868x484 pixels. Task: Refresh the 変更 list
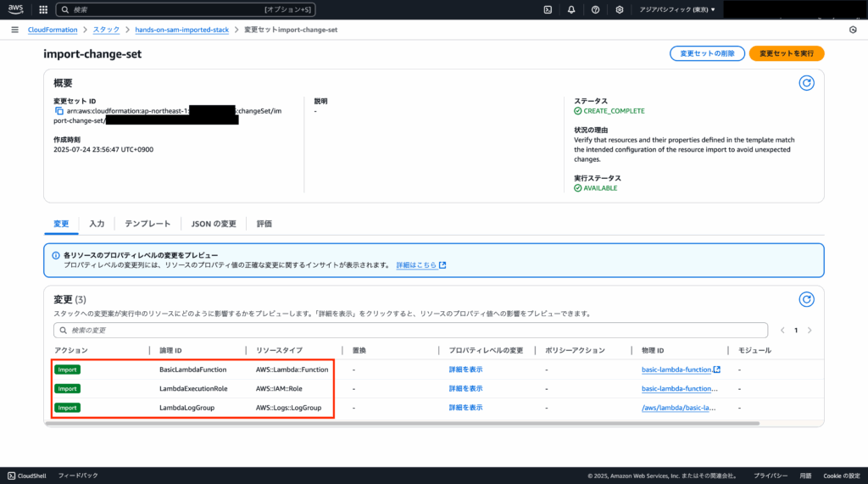807,299
